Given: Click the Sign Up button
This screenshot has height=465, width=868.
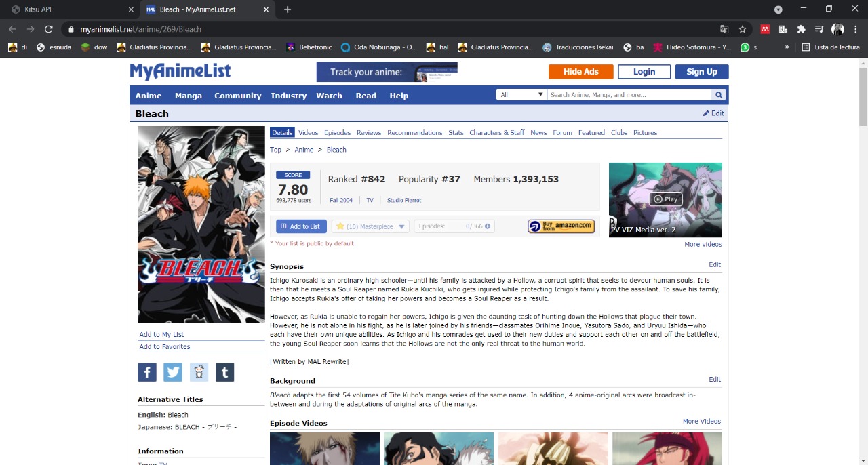Looking at the screenshot, I should [x=701, y=71].
